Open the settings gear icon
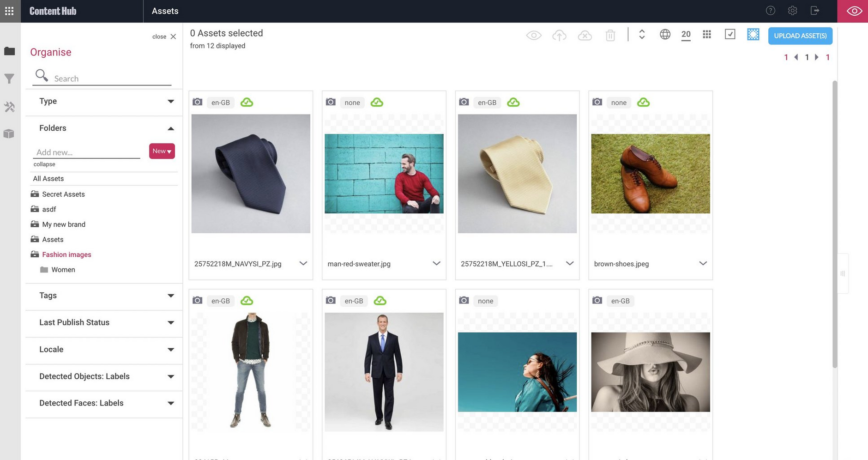Image resolution: width=868 pixels, height=460 pixels. [792, 11]
